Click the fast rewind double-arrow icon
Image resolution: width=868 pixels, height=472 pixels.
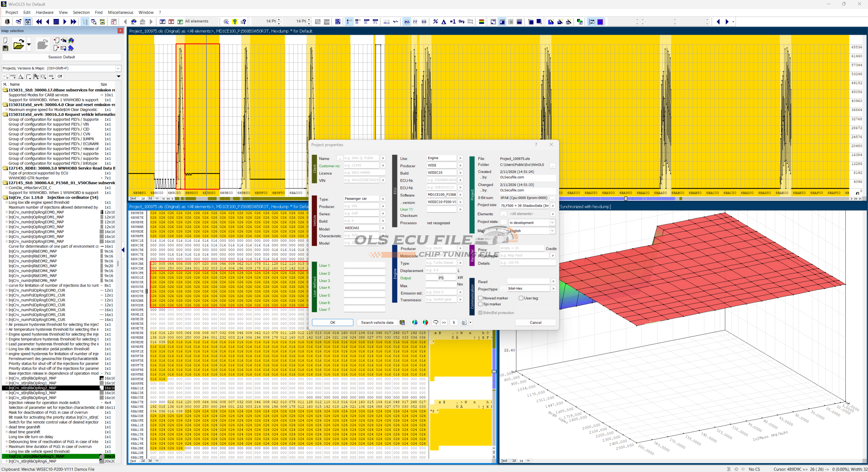[39, 22]
